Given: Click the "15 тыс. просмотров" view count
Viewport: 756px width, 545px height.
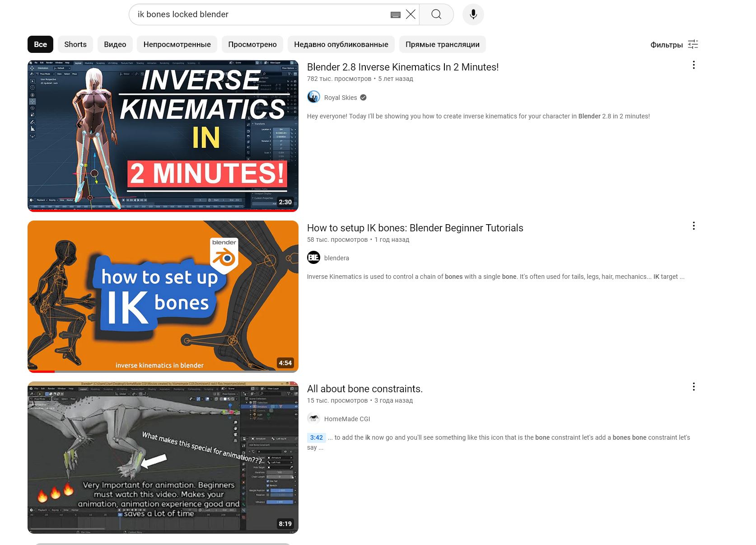Looking at the screenshot, I should 337,400.
